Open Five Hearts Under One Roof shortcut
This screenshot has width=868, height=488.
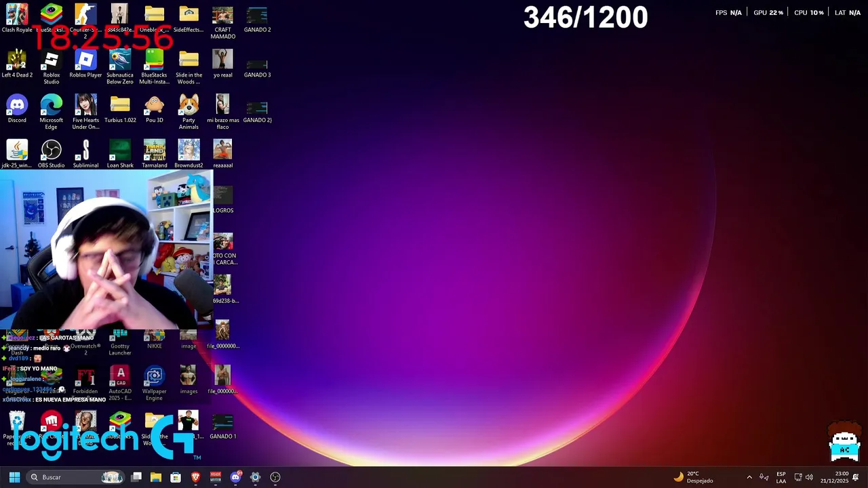pos(85,113)
